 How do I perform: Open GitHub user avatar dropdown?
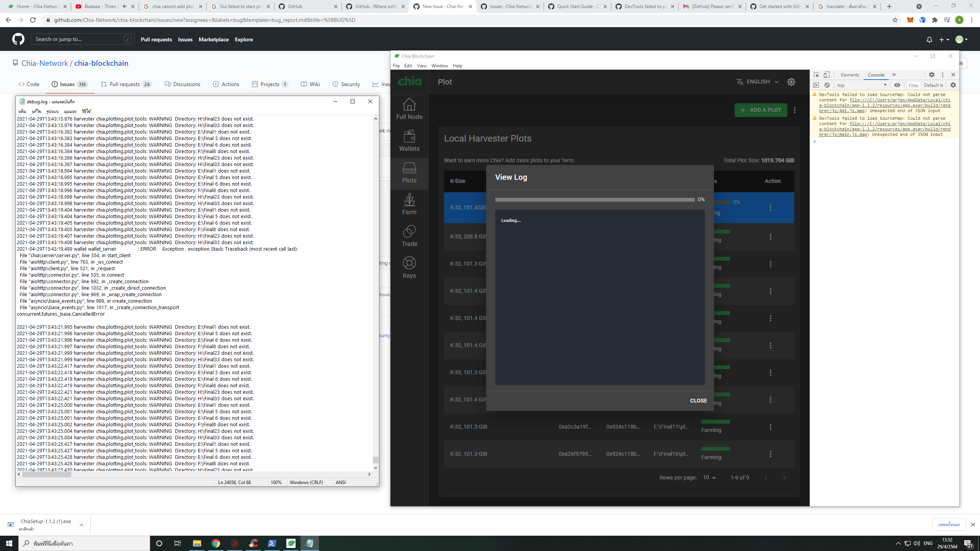coord(961,39)
